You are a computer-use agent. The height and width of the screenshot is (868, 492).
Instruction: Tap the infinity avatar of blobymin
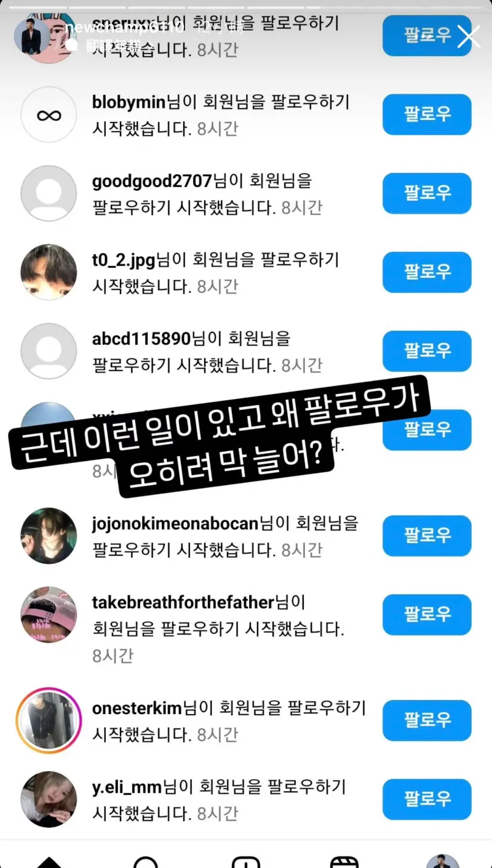tap(49, 115)
